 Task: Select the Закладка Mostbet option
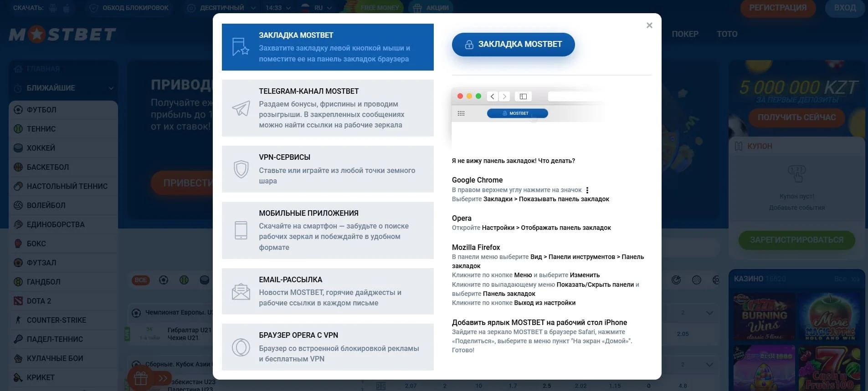click(x=328, y=47)
